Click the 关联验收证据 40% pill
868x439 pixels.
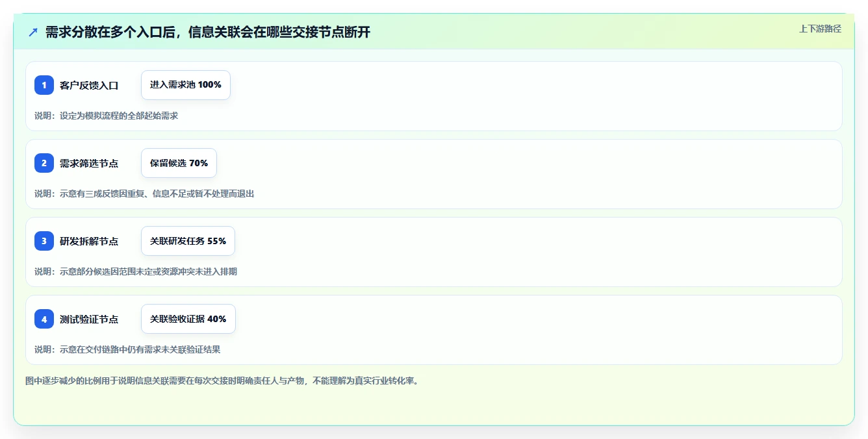pyautogui.click(x=188, y=319)
